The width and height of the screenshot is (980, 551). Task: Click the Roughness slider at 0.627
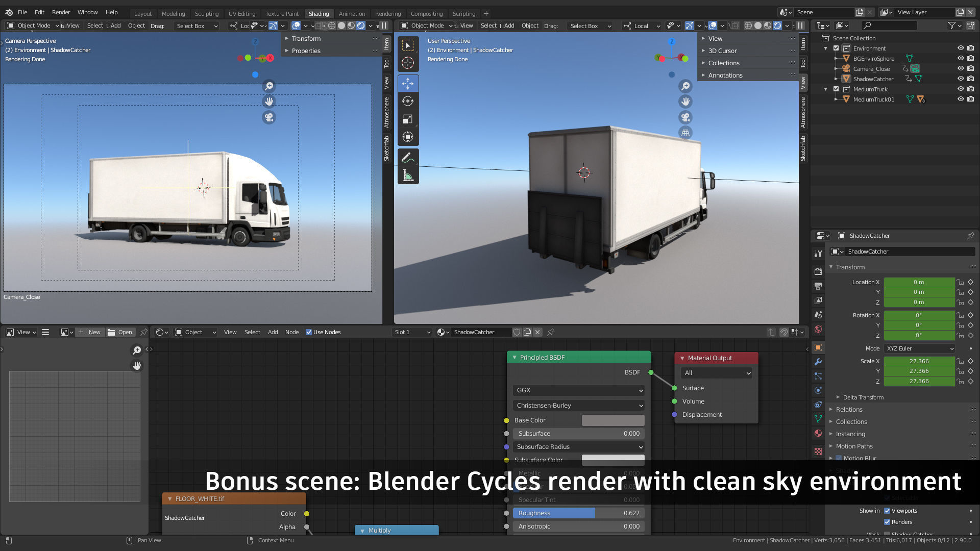coord(579,513)
